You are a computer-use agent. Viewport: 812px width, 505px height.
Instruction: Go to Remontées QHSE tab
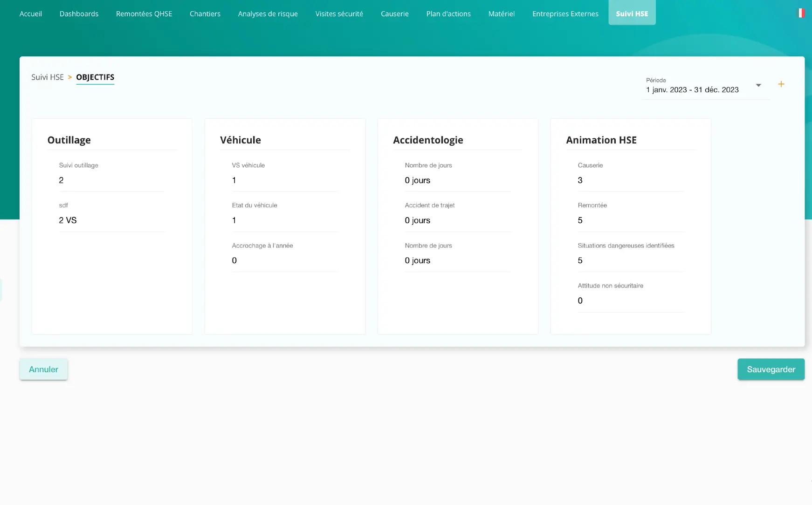pos(144,14)
